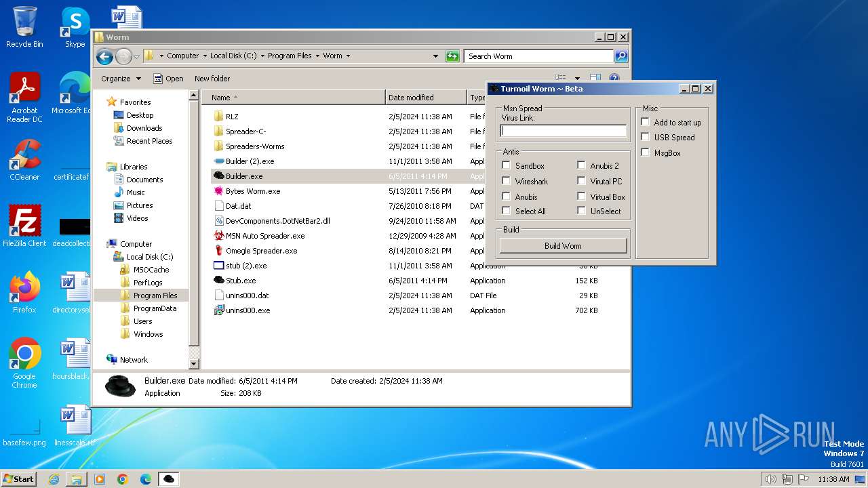868x488 pixels.
Task: Open the Recycle Bin desktop icon
Action: coord(24,27)
